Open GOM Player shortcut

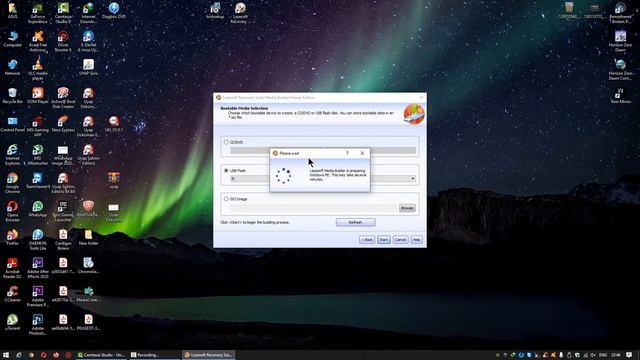coord(38,96)
